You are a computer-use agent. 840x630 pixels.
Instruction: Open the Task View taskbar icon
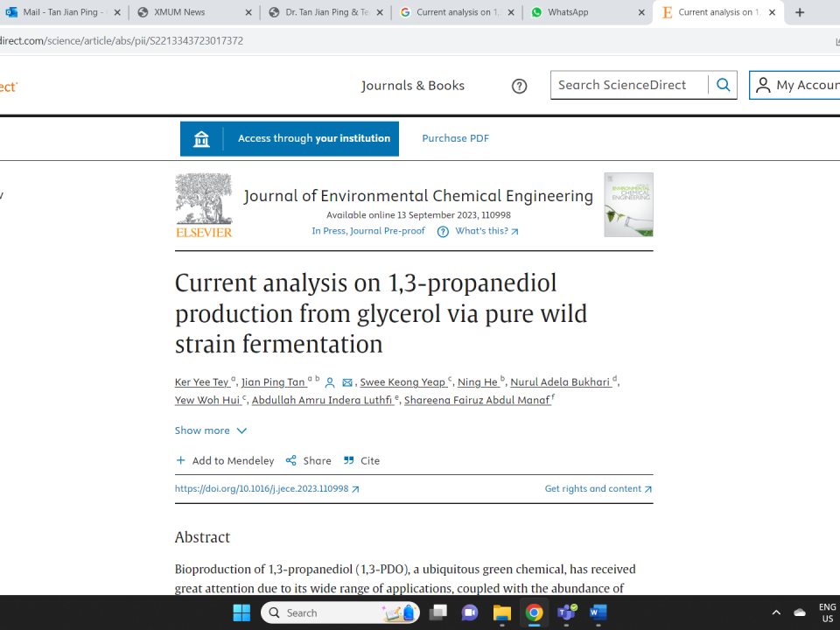point(437,612)
